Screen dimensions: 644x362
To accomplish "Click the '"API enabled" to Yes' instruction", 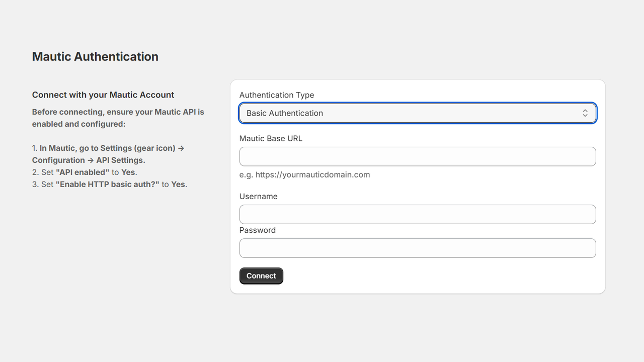I will coord(96,172).
